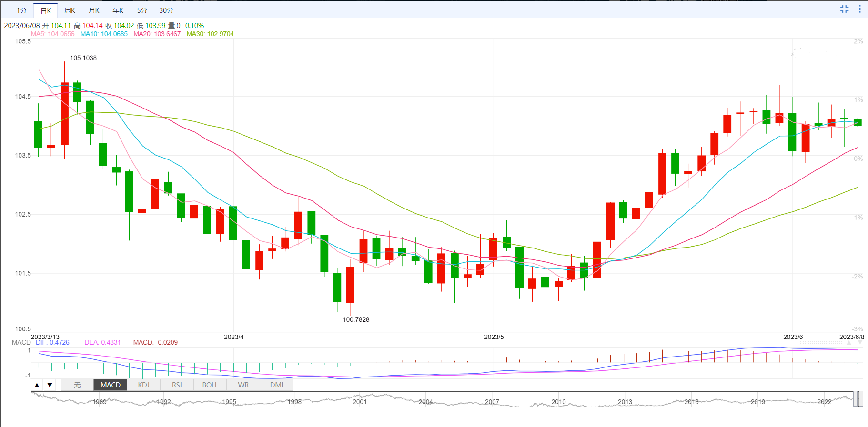Click the gray down triangle above MACD panel

click(860, 342)
